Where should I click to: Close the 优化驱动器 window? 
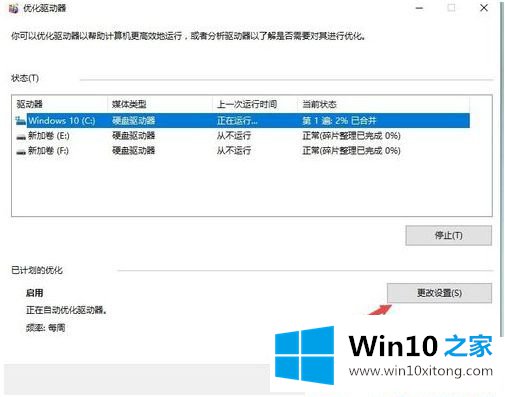coord(484,8)
